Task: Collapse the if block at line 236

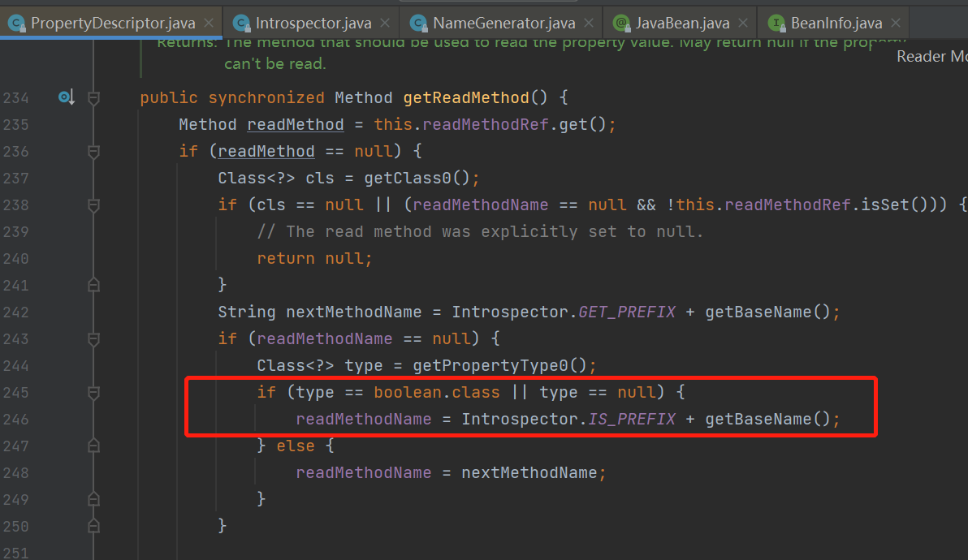Action: coord(94,152)
